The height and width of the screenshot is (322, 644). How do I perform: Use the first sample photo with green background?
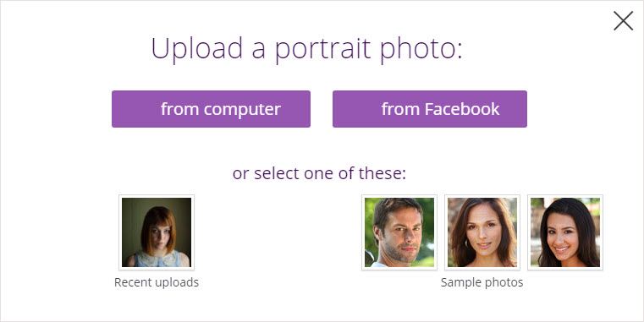point(399,232)
